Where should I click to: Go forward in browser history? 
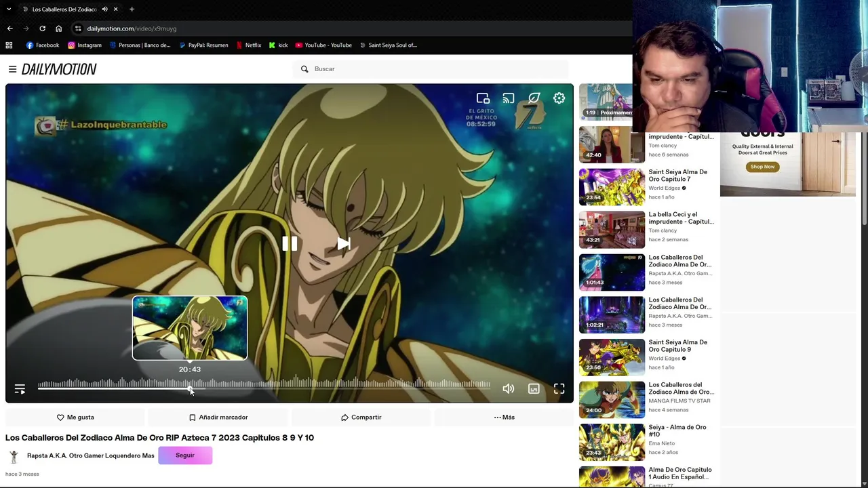[26, 28]
